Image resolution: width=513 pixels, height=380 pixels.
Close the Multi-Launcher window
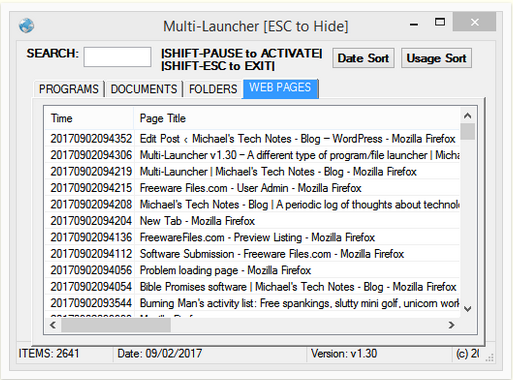coord(474,22)
